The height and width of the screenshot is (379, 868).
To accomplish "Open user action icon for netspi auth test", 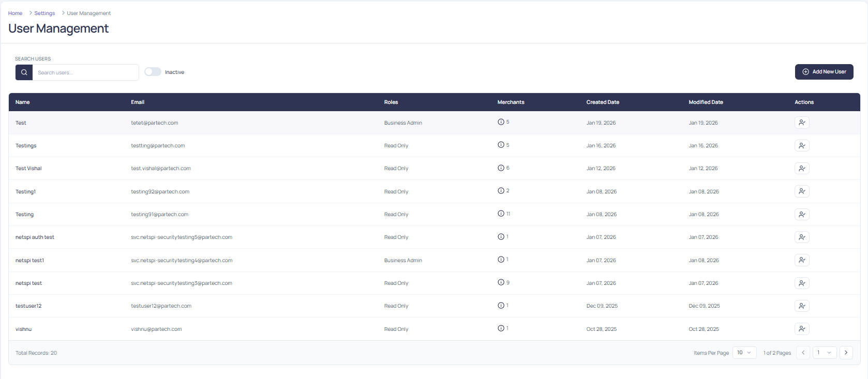I will [x=802, y=237].
